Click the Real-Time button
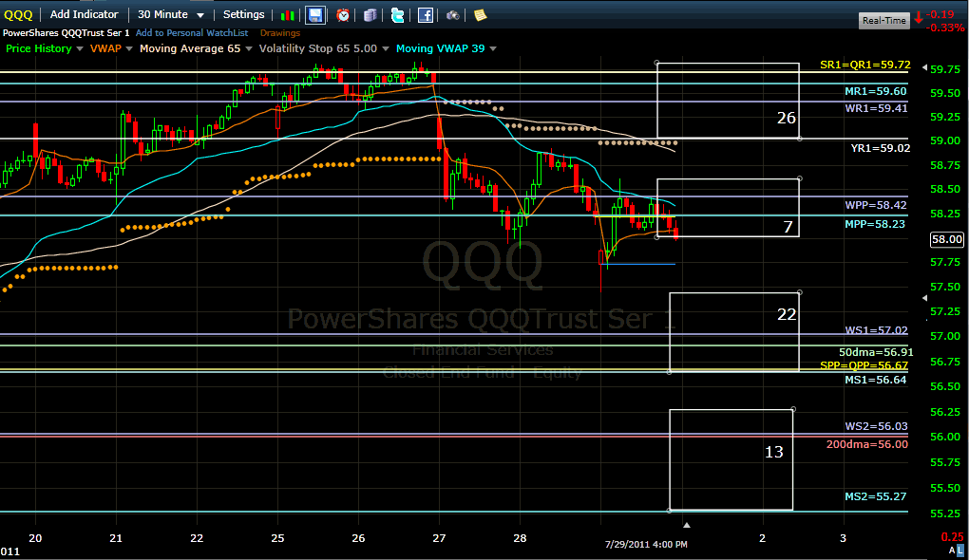The height and width of the screenshot is (560, 969). 883,20
